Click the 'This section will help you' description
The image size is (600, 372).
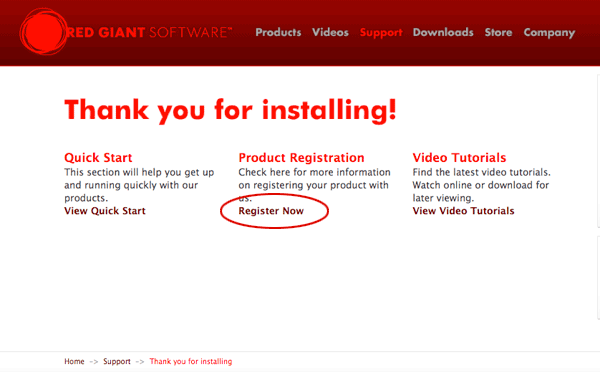tap(139, 185)
